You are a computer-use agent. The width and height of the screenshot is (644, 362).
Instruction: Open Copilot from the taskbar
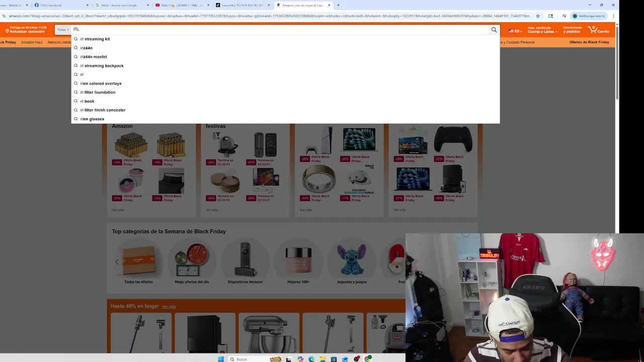[x=300, y=359]
